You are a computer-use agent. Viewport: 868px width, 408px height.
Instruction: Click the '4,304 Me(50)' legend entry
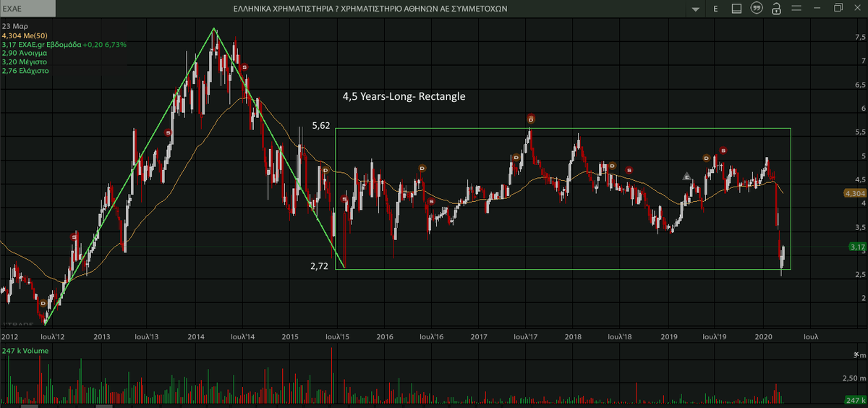25,35
